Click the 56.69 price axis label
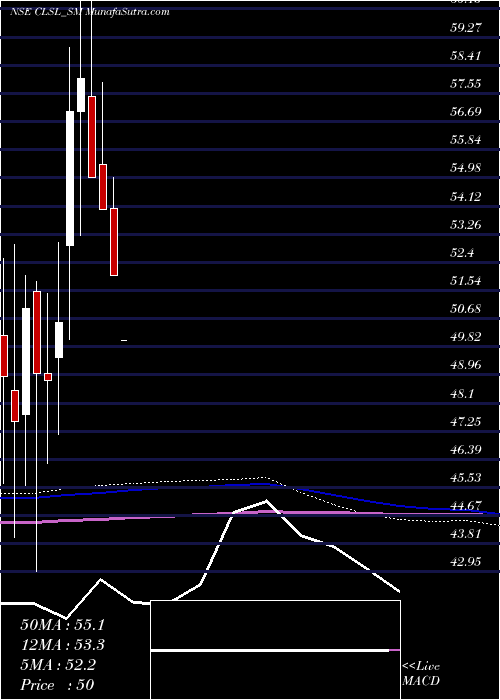Image resolution: width=500 pixels, height=700 pixels. (x=466, y=112)
